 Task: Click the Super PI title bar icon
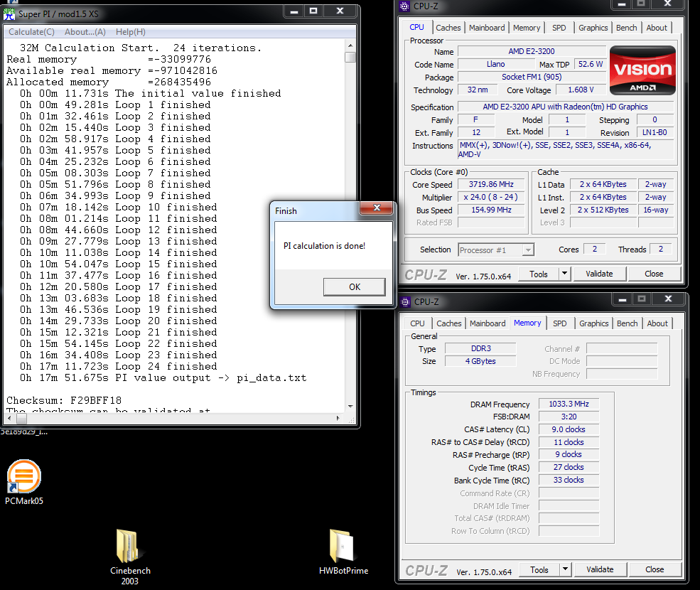coord(9,14)
